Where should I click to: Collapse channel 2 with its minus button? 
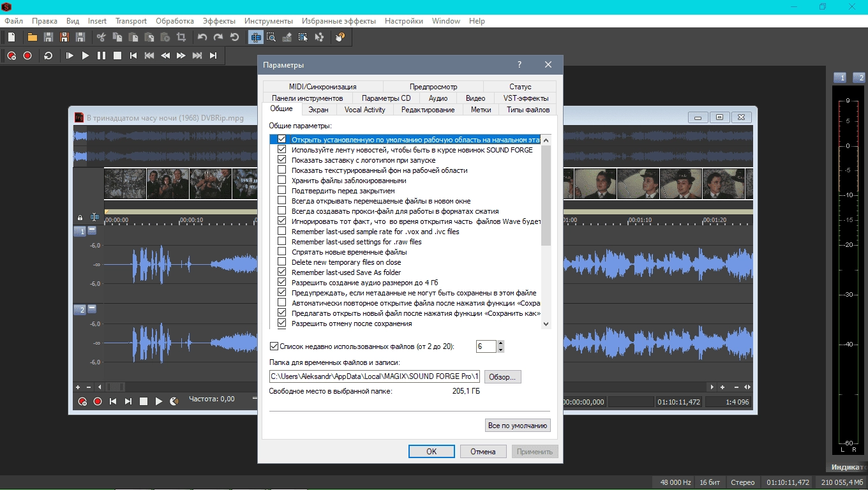[92, 309]
